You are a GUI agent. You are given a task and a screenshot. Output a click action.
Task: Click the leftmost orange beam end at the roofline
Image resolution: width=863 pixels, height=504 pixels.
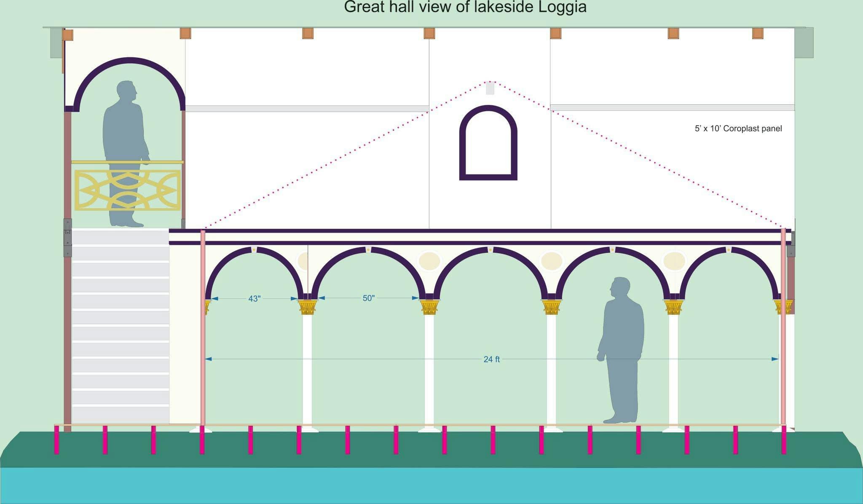pyautogui.click(x=68, y=35)
